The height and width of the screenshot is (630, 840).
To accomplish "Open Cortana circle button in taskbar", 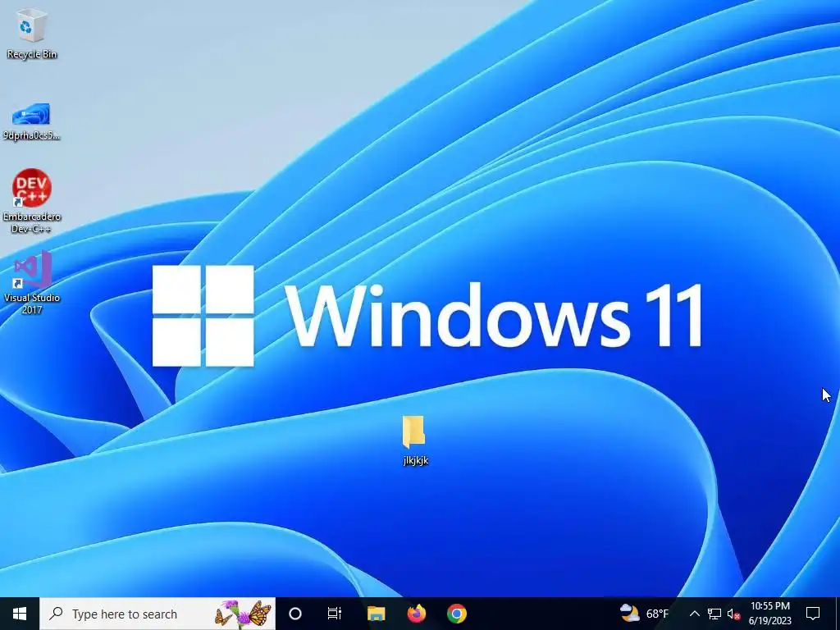I will point(295,614).
